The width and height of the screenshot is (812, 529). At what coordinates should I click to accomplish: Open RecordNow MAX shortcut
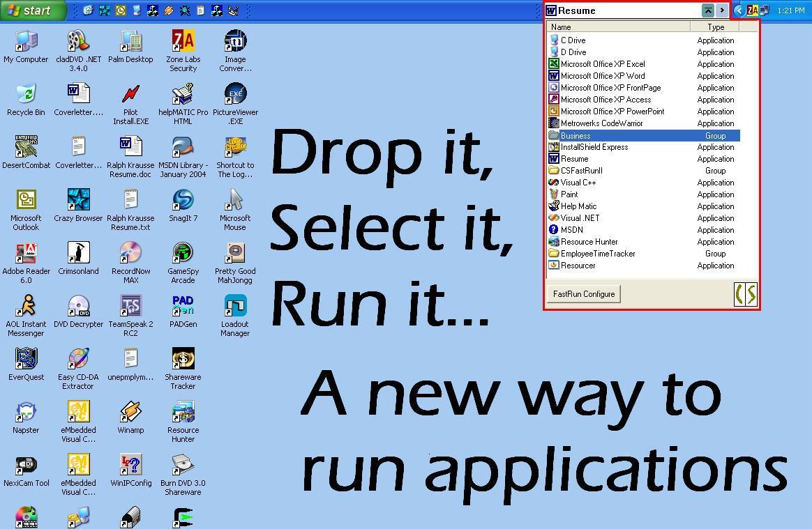[130, 263]
